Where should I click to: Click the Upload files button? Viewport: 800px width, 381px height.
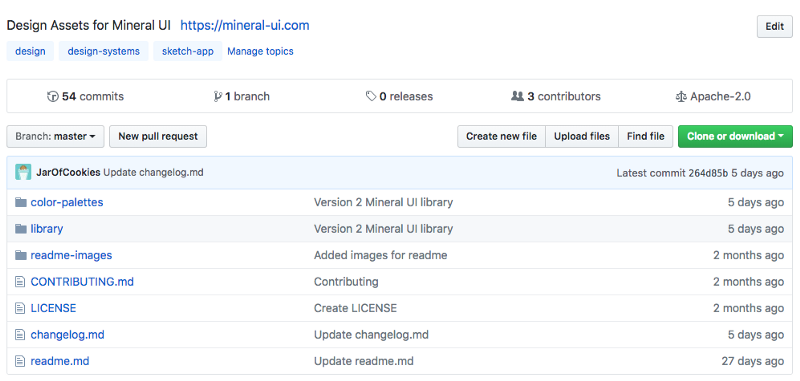tap(582, 137)
